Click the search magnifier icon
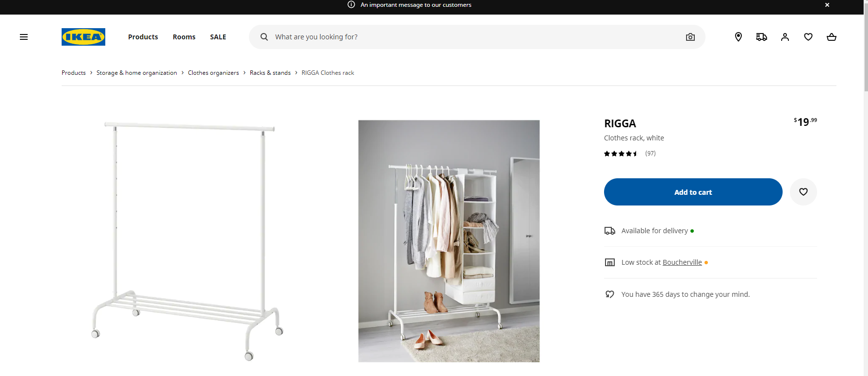868x376 pixels. [x=264, y=37]
